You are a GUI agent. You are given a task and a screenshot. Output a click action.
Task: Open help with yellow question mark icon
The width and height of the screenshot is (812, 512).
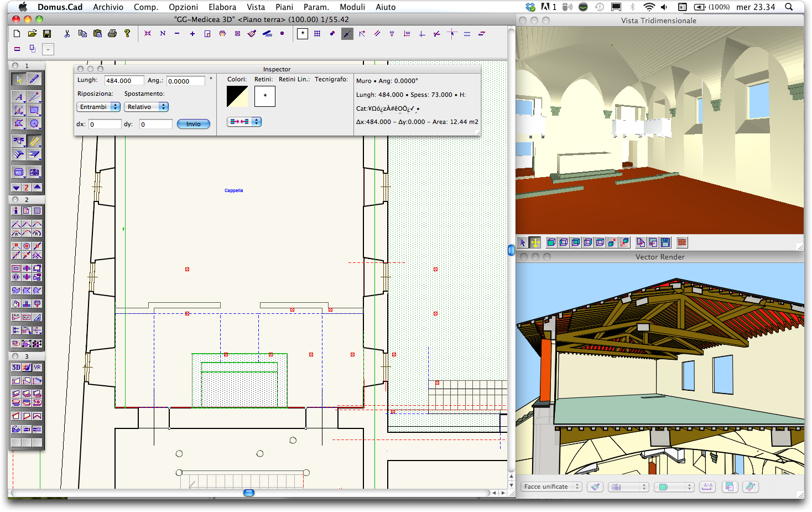[127, 33]
